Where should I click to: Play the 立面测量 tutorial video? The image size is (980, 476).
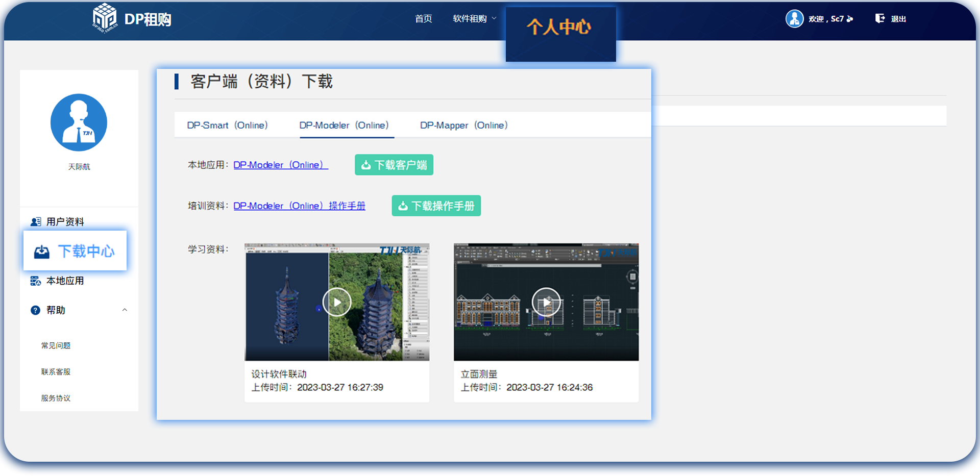[546, 302]
